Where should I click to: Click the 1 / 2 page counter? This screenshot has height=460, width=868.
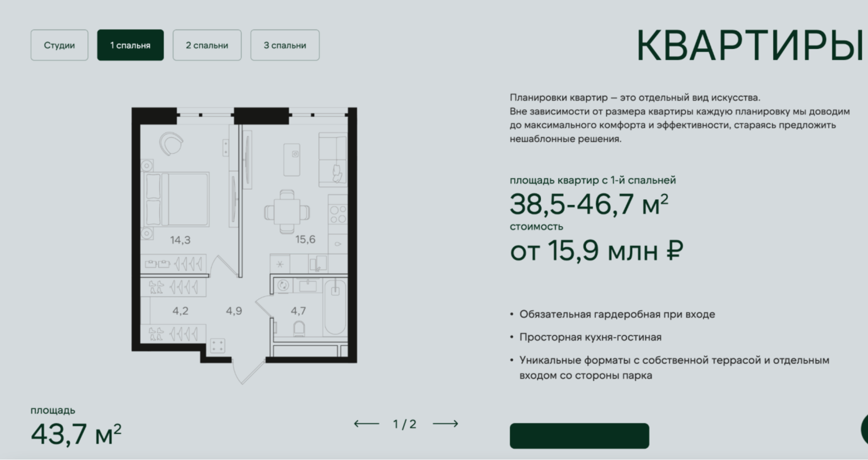[x=405, y=424]
